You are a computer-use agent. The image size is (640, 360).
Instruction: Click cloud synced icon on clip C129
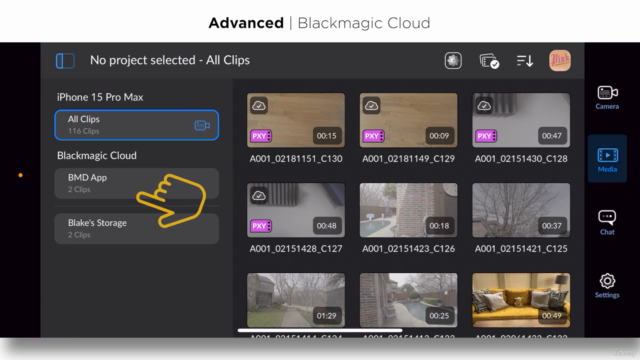click(x=371, y=106)
